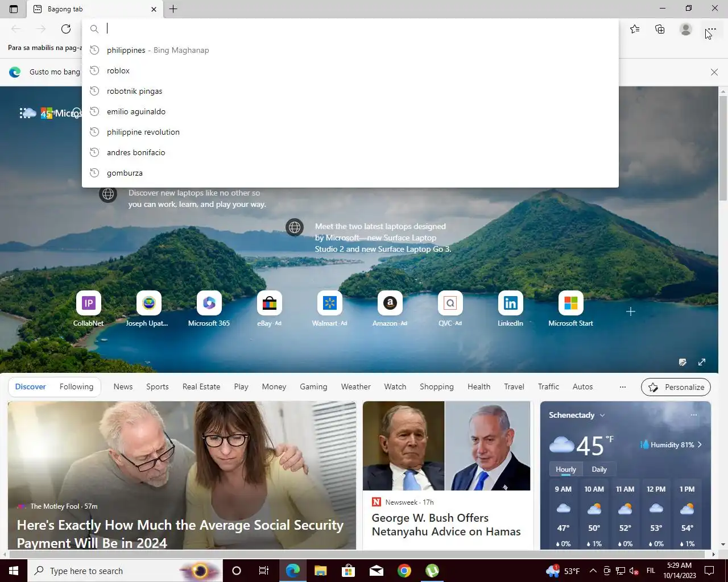Open the Real Estate feed category
This screenshot has height=582, width=728.
point(201,386)
